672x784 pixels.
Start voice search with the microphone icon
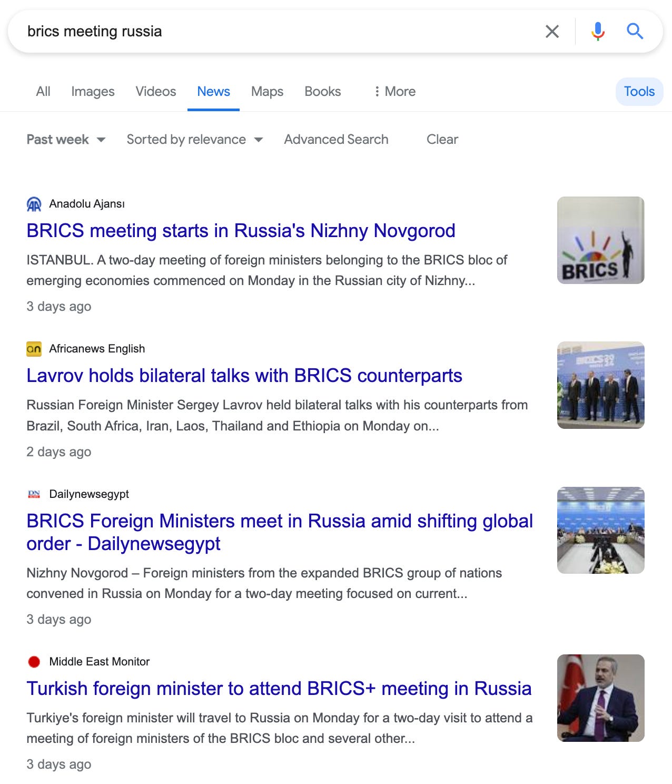pyautogui.click(x=598, y=32)
